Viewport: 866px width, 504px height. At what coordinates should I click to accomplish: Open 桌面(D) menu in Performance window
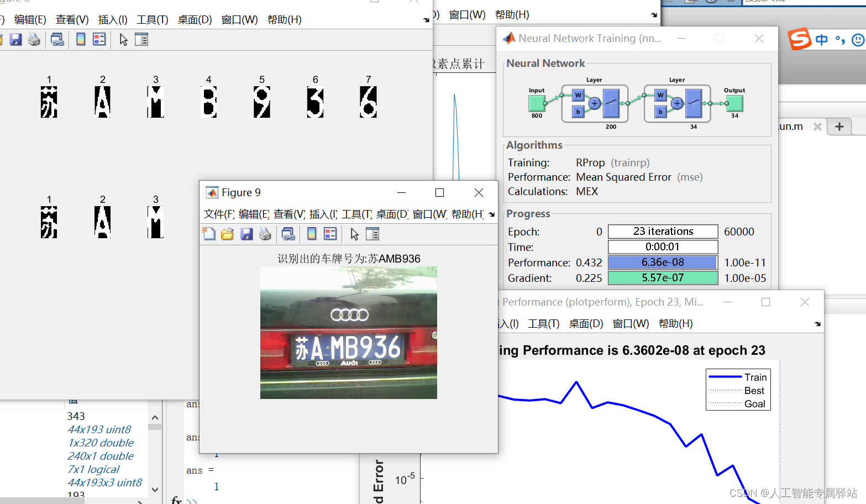point(586,323)
